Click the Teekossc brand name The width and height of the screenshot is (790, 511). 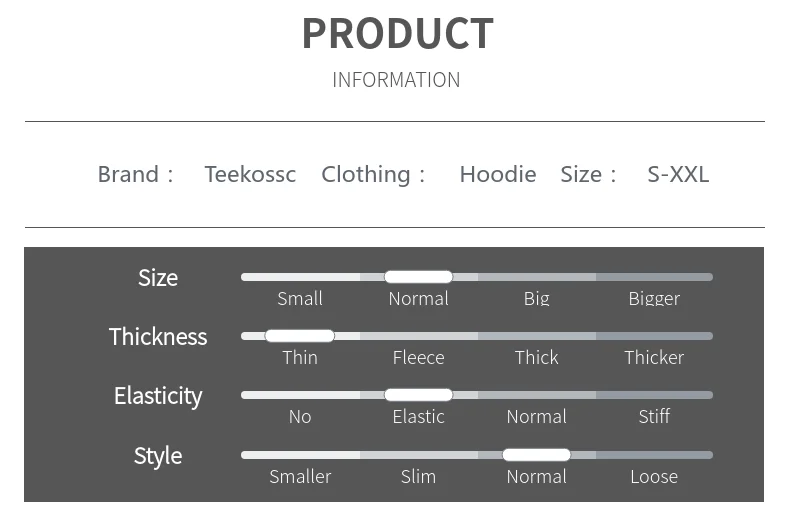point(250,174)
